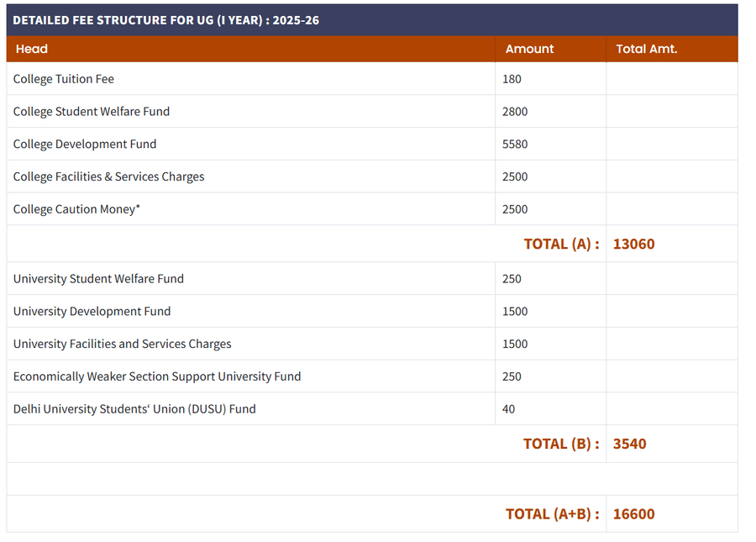Screen dimensions: 756x542
Task: Click 'Delhi University Students' Union (DUSU) Fund'
Action: click(134, 409)
